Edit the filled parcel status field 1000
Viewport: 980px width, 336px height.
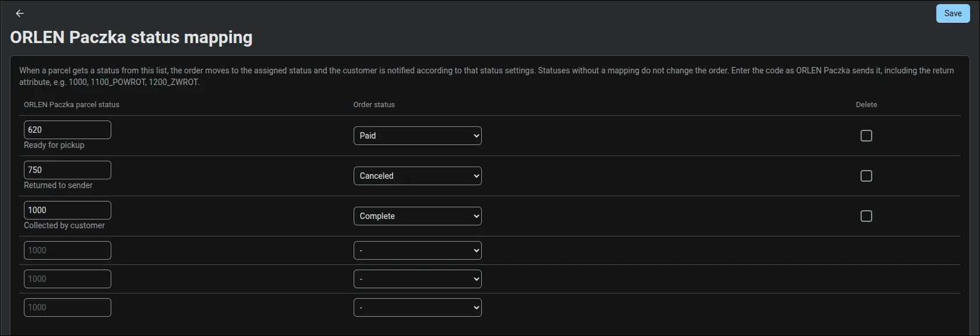point(68,210)
